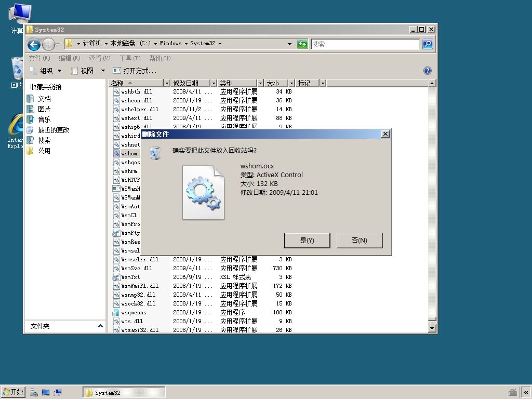Expand hidden tray icons chevron
The image size is (532, 399).
tap(526, 393)
